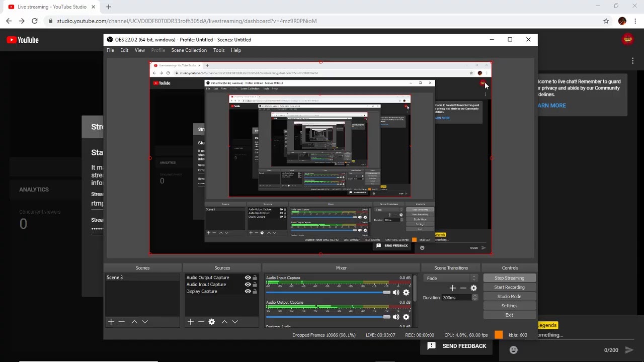Mute Audio Output Capture speaker icon
The image size is (644, 362).
(396, 317)
